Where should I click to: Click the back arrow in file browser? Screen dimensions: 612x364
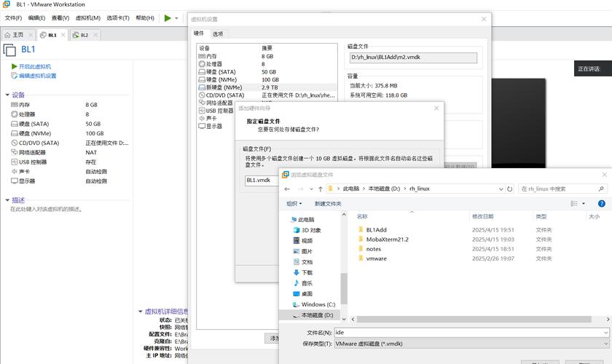pos(288,189)
